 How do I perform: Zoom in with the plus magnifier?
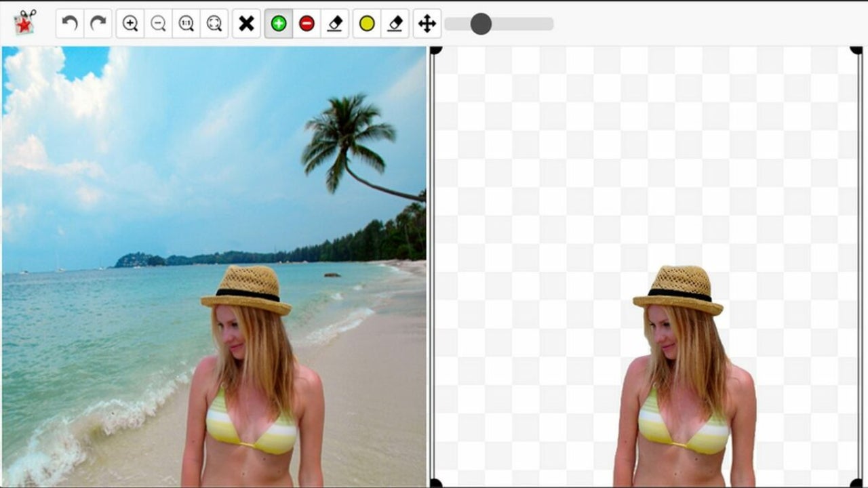coord(130,23)
